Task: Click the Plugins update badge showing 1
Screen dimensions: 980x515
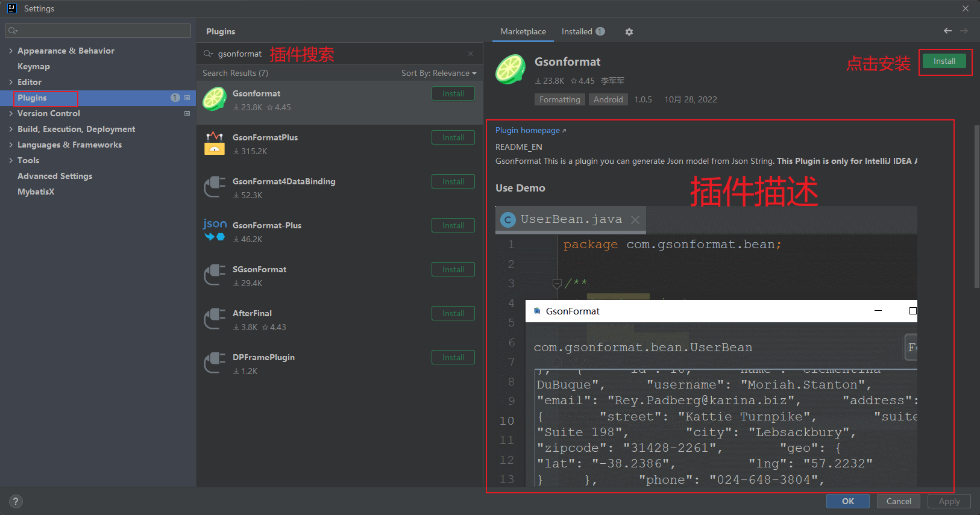Action: 175,98
